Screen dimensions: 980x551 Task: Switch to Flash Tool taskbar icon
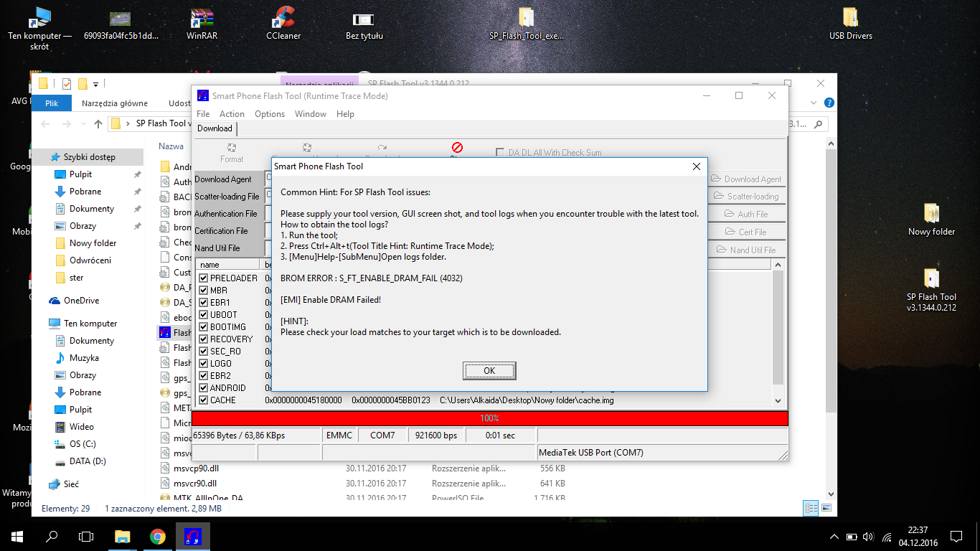tap(193, 536)
